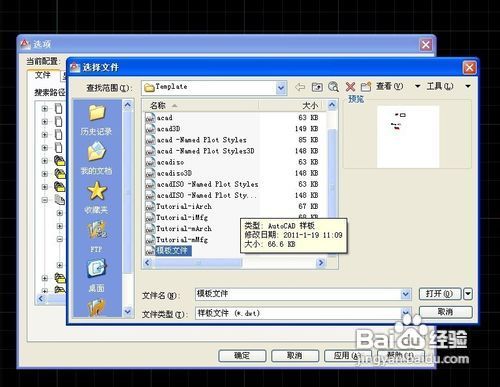
Task: Open the 收藏夹 favorites star shortcut
Action: click(96, 197)
